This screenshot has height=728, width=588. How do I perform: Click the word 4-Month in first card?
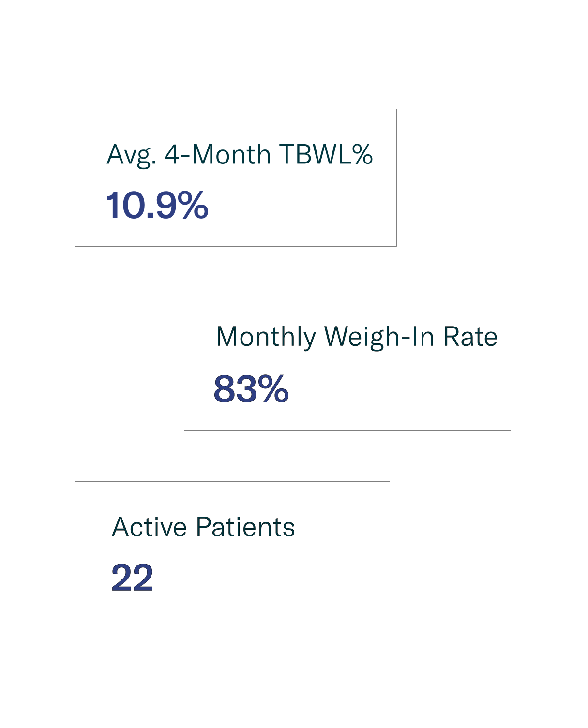coord(217,154)
